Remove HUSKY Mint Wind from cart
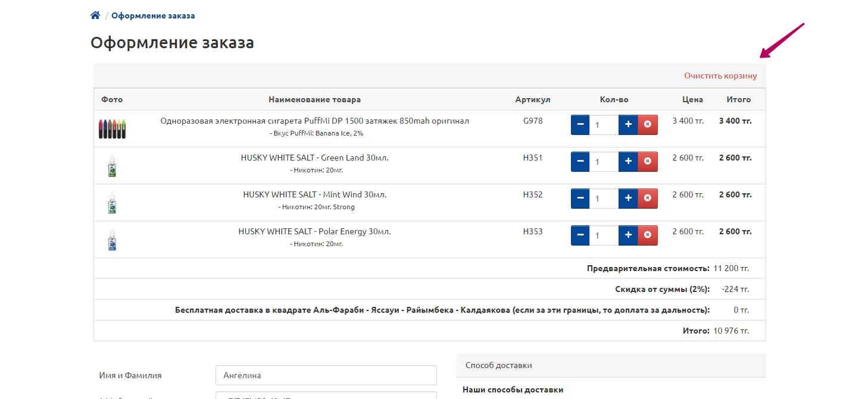This screenshot has height=399, width=868. (648, 199)
